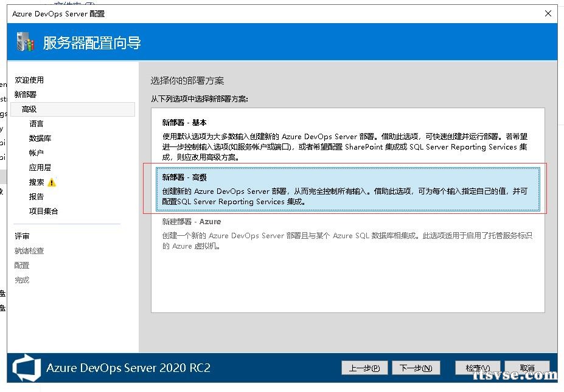564x392 pixels.
Task: Click the 上一步(P) button
Action: pos(364,368)
